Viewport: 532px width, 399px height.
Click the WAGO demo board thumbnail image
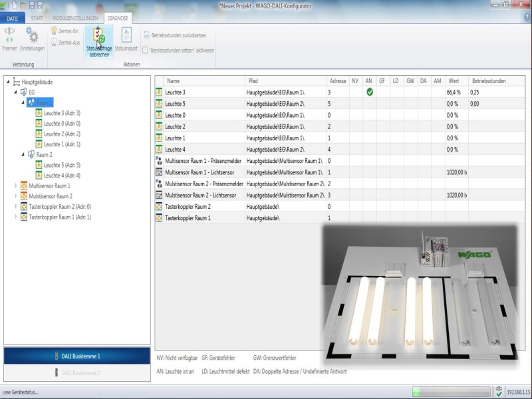[x=420, y=295]
